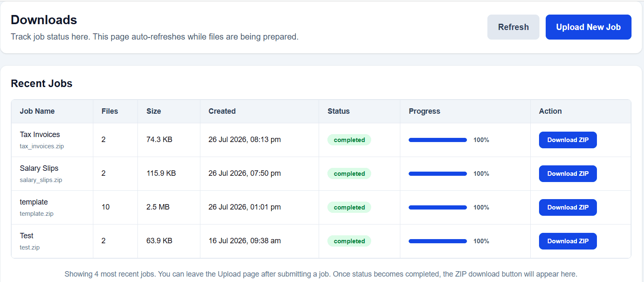Select the tax_invoices.zip file name

pyautogui.click(x=42, y=146)
